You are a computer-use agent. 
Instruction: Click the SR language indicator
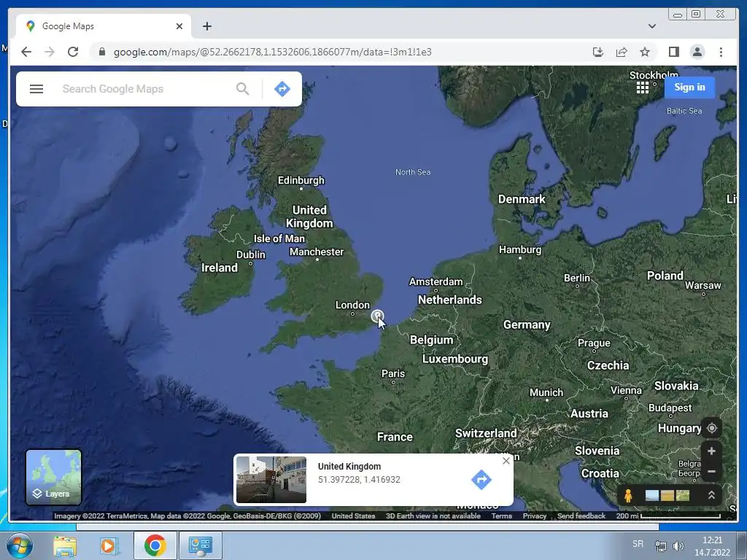(x=638, y=544)
